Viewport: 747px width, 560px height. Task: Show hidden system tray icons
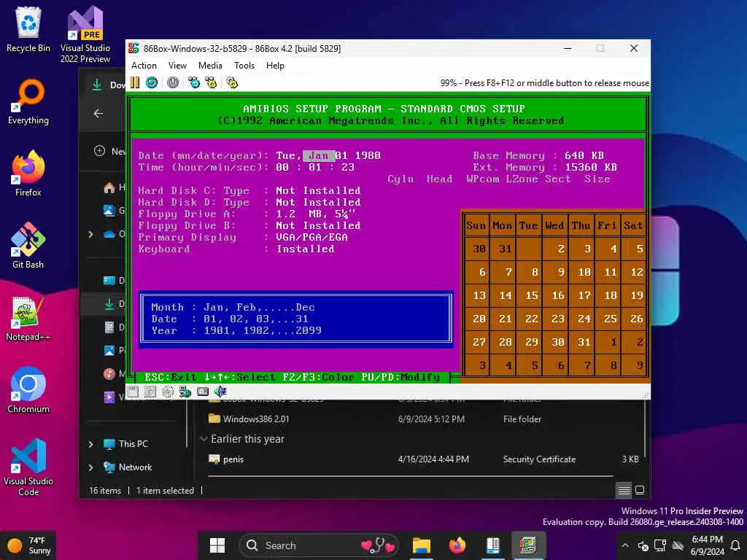click(625, 545)
